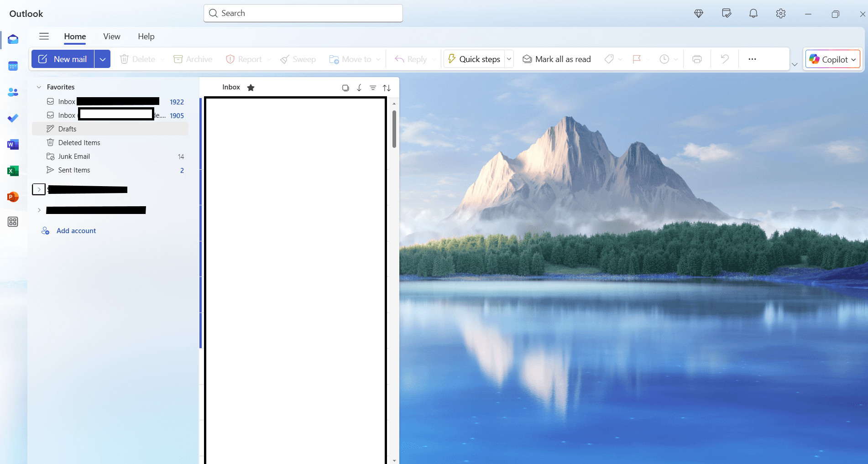Collapse the Favorites folder group
The height and width of the screenshot is (464, 868).
coord(39,87)
